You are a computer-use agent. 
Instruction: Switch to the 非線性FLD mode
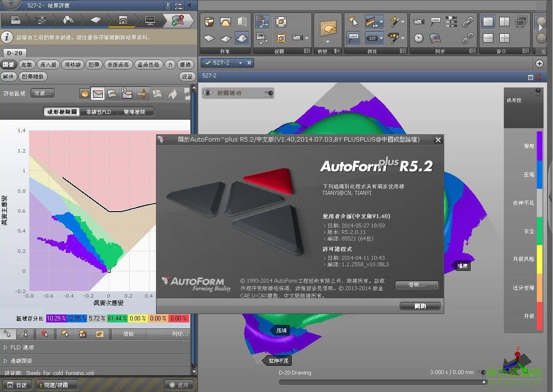[x=98, y=112]
